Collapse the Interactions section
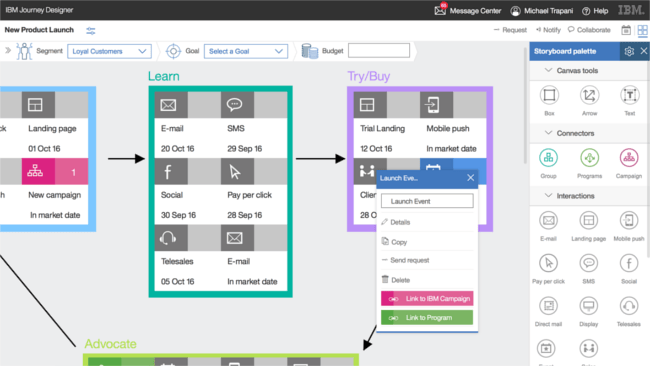The image size is (650, 366). click(548, 196)
